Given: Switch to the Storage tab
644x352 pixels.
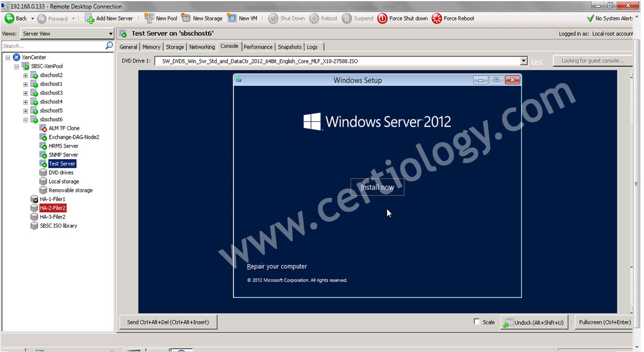Looking at the screenshot, I should 175,47.
